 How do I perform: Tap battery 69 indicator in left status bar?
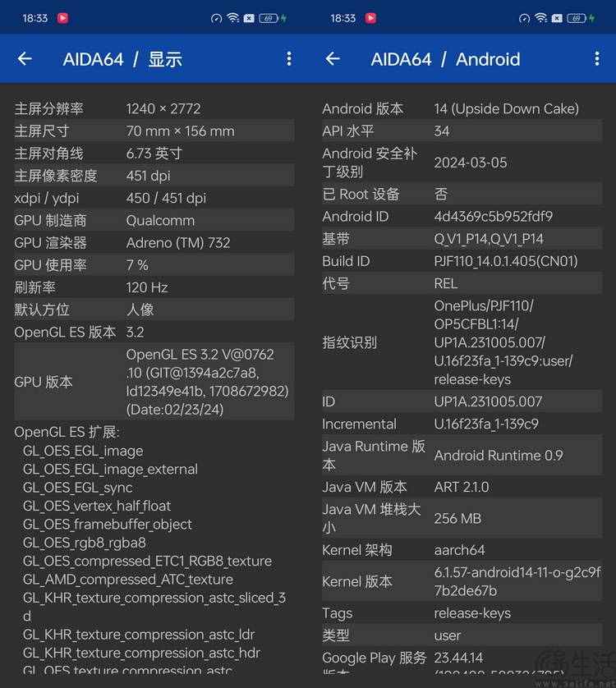[x=269, y=18]
